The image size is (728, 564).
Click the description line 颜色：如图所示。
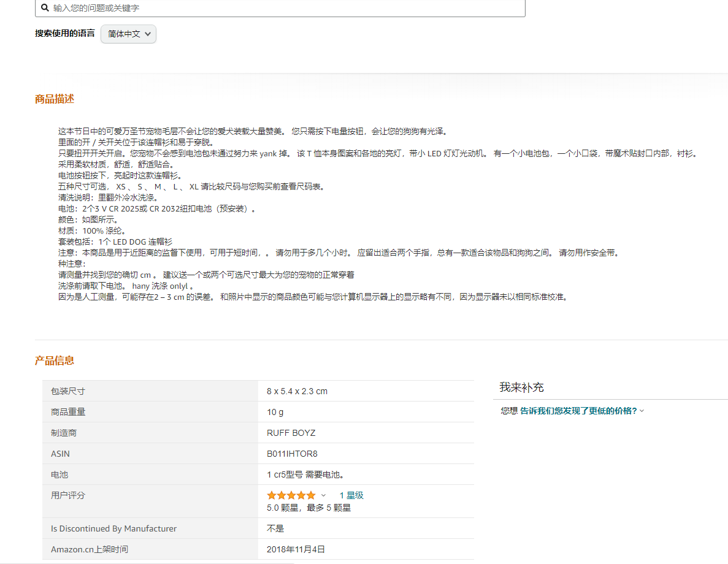[88, 219]
